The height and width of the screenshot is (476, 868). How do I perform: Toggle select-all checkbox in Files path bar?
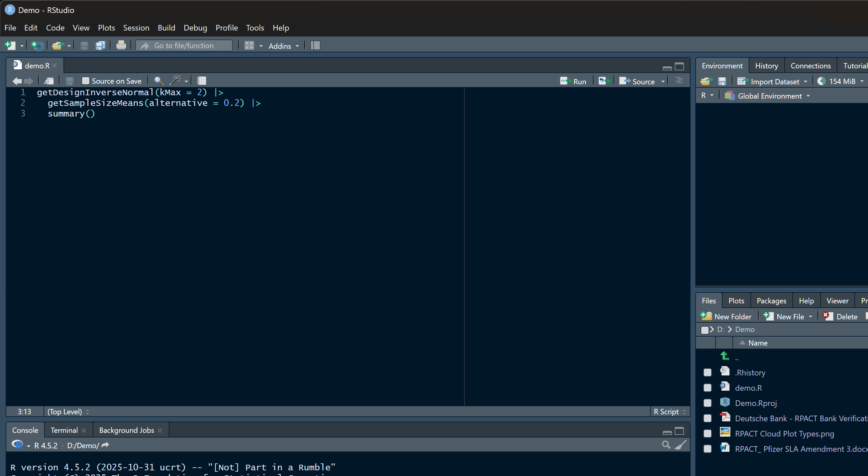tap(704, 330)
